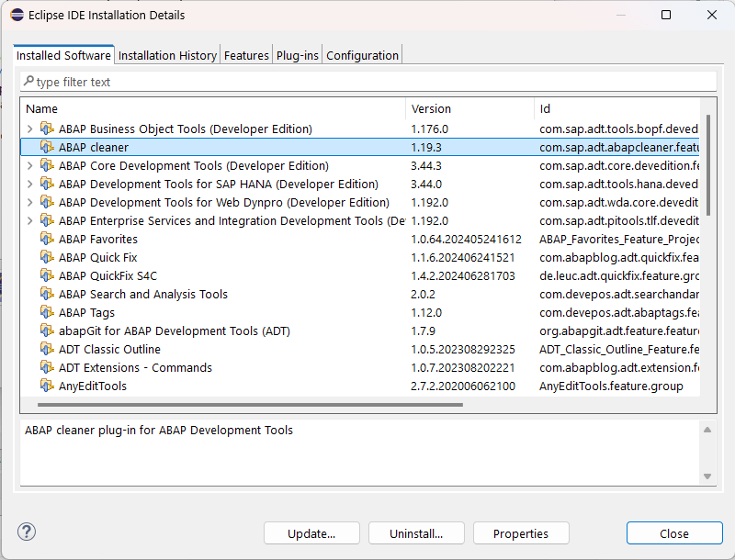Close the Installation Details dialog with the Close button

[x=674, y=533]
